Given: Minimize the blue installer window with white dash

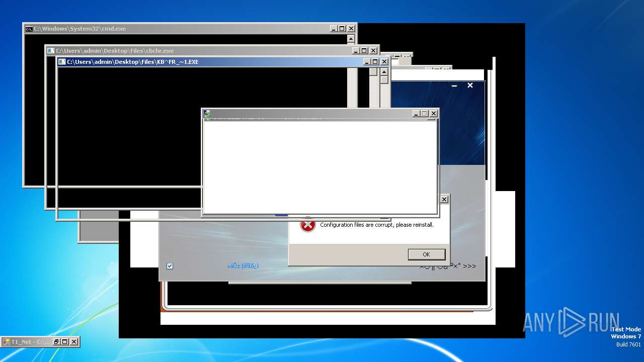Looking at the screenshot, I should point(454,86).
